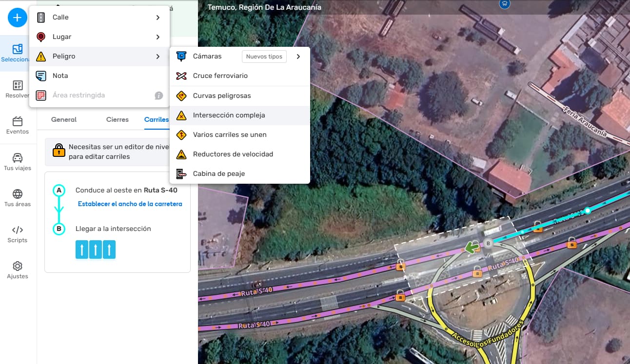Viewport: 630px width, 364px height.
Task: Expand the Calle submenu
Action: tap(157, 18)
